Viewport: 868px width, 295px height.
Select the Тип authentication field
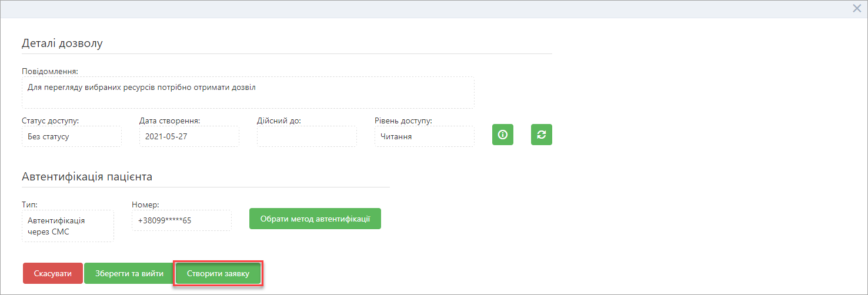click(68, 226)
